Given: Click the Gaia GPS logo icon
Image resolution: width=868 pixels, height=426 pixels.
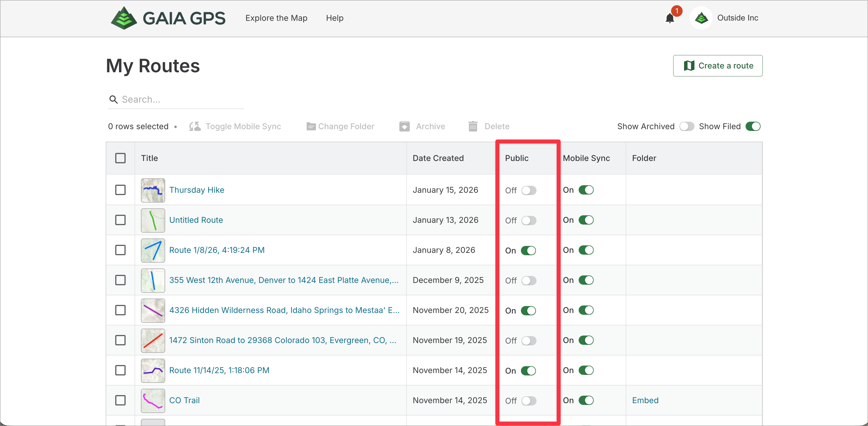Looking at the screenshot, I should pyautogui.click(x=124, y=18).
